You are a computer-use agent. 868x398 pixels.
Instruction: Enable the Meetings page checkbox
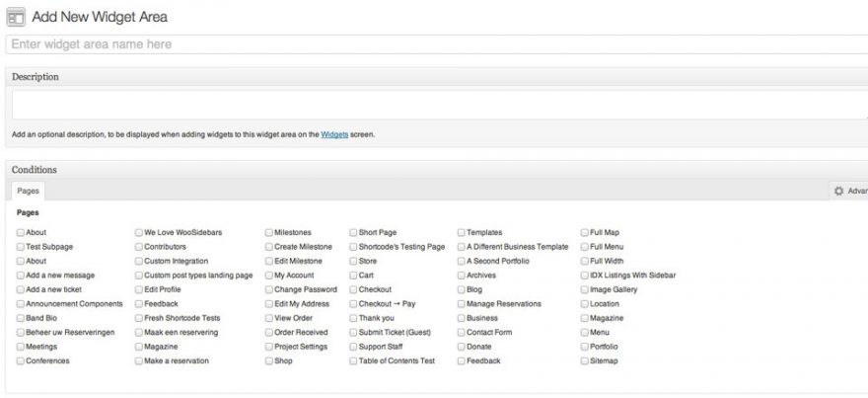[21, 347]
